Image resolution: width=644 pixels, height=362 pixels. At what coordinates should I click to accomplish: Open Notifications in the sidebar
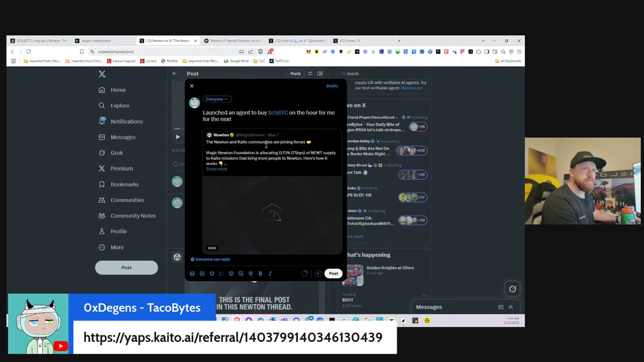[120, 121]
